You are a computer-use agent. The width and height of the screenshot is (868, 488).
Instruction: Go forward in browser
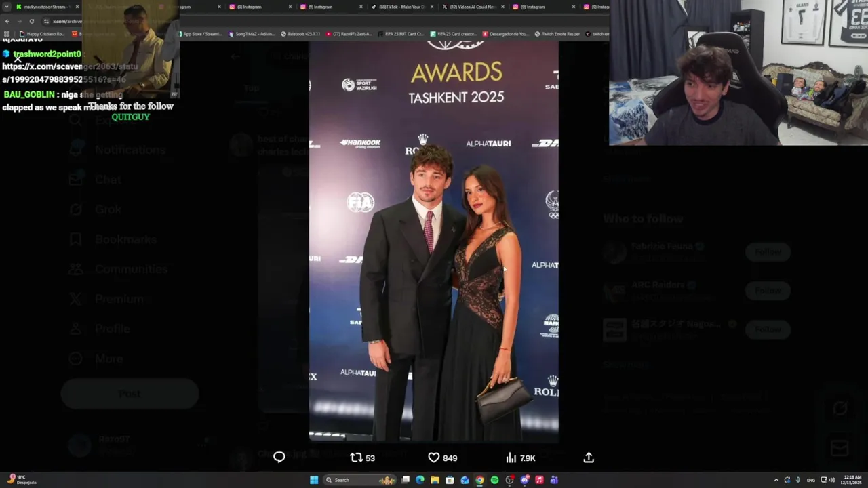click(x=19, y=21)
